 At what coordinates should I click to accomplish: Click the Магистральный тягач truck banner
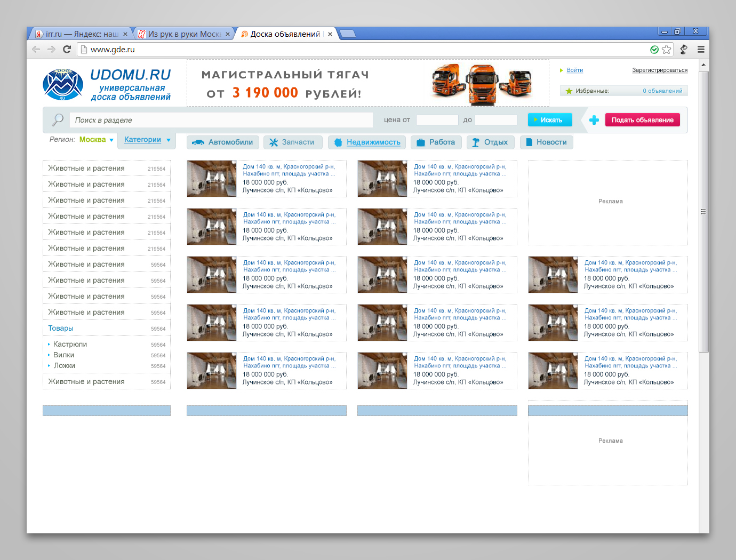[x=368, y=83]
